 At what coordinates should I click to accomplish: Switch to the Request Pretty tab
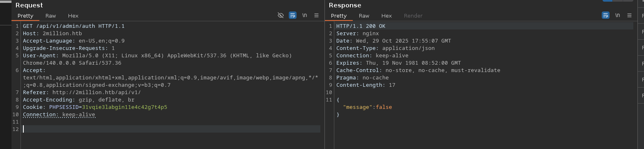coord(25,16)
